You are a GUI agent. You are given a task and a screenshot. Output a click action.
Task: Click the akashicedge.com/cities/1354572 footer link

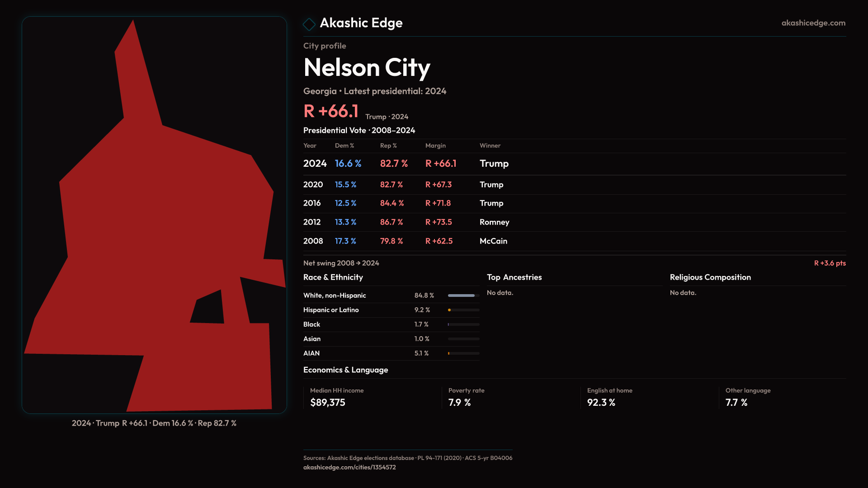(349, 468)
